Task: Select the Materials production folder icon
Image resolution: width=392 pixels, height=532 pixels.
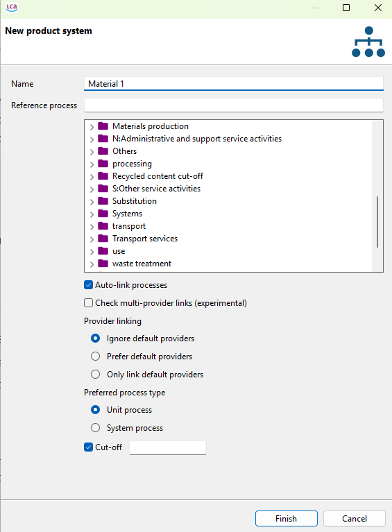Action: point(103,126)
